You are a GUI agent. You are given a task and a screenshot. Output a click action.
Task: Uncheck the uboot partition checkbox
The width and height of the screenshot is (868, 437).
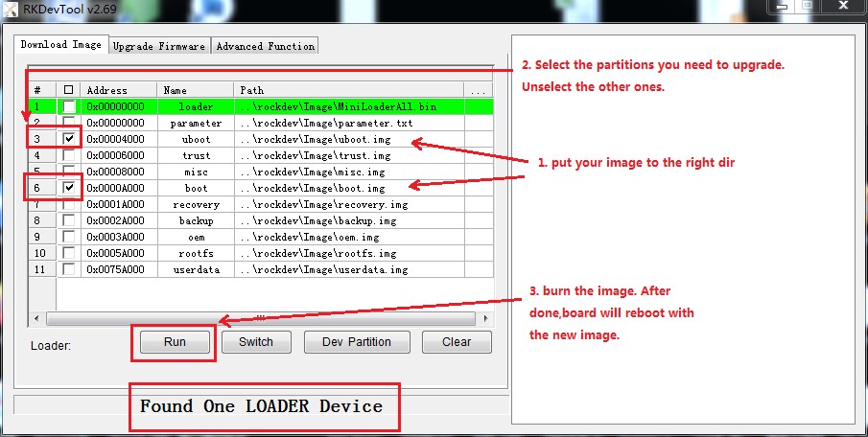[69, 139]
